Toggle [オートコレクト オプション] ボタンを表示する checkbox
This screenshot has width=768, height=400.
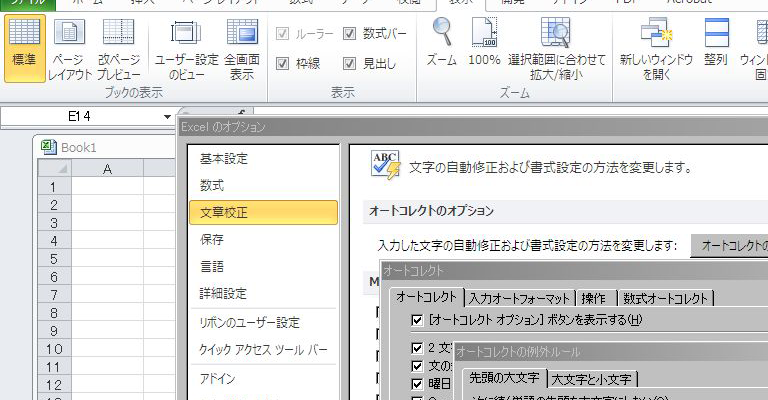pos(417,320)
